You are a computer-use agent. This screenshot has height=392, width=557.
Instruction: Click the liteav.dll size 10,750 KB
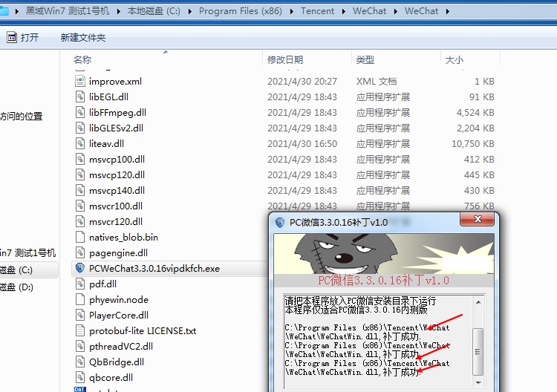(473, 144)
